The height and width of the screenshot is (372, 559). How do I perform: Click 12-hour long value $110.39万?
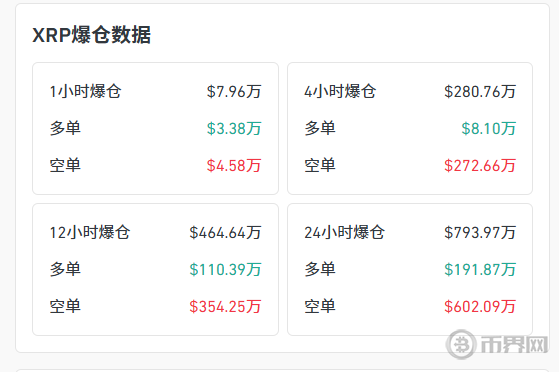pos(225,269)
